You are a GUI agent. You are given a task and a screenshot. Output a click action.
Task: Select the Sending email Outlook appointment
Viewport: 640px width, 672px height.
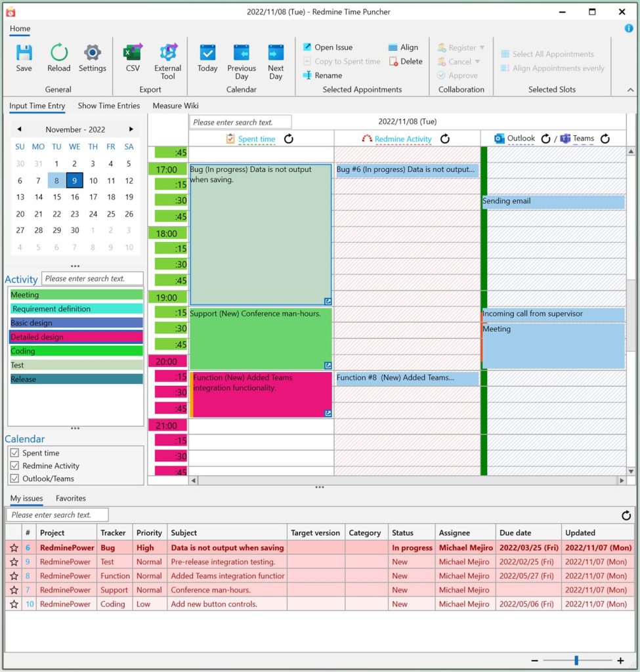553,201
